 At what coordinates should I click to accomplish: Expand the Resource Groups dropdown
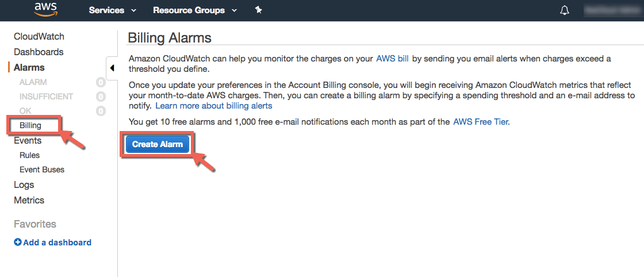coord(195,10)
